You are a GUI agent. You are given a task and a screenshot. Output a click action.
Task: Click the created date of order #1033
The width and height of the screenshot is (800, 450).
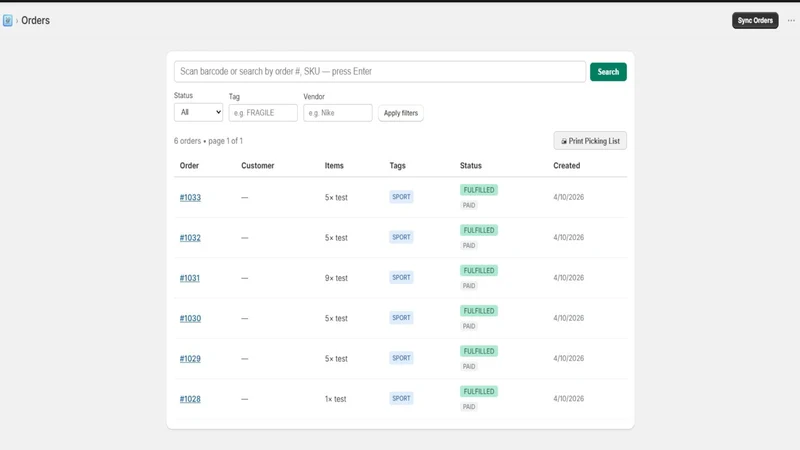(x=568, y=197)
